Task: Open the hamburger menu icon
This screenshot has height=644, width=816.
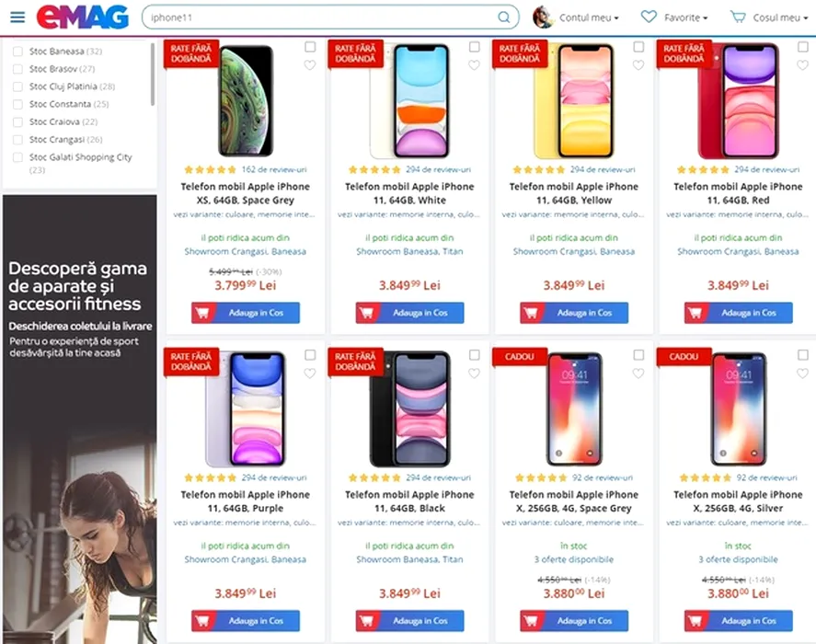Action: point(17,17)
